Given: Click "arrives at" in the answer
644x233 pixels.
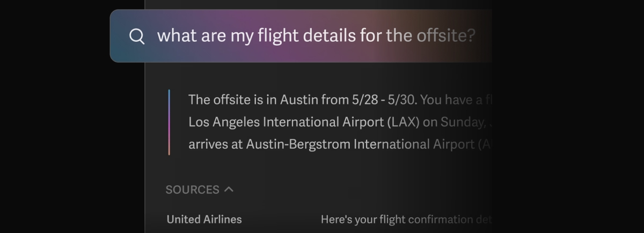Looking at the screenshot, I should click(x=215, y=144).
